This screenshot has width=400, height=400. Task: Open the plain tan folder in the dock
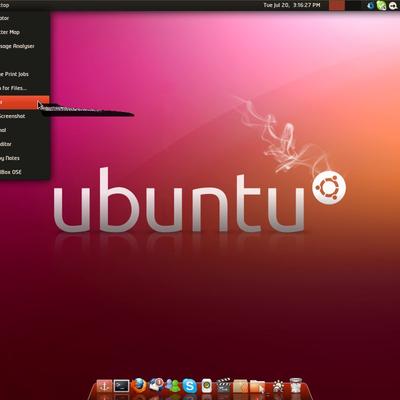240,386
